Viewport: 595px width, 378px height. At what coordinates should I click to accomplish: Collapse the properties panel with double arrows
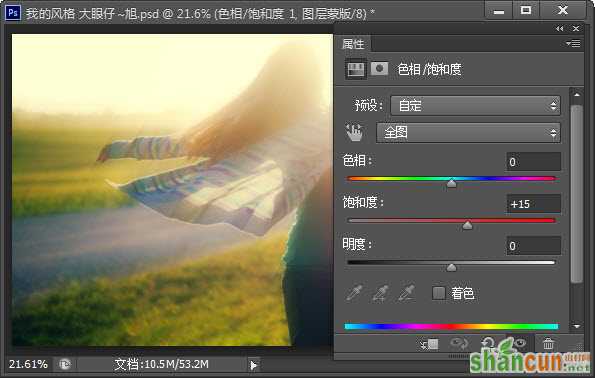(559, 29)
